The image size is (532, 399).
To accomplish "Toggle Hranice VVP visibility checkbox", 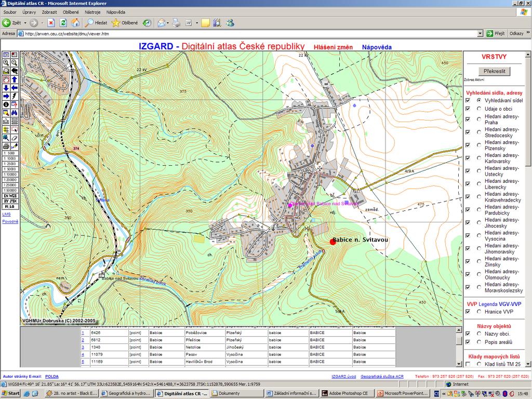I will click(x=468, y=312).
